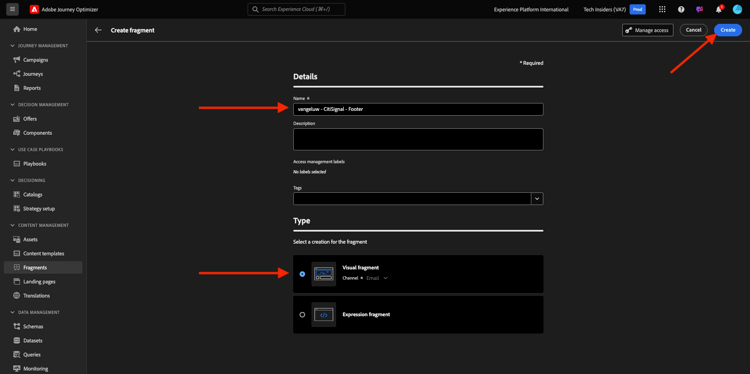Click the Create button
Viewport: 750px width, 374px height.
[x=728, y=30]
